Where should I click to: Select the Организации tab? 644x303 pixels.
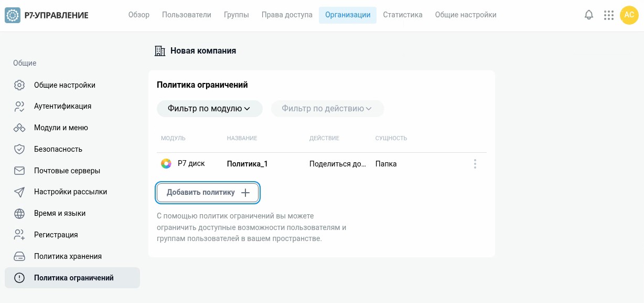pyautogui.click(x=348, y=15)
